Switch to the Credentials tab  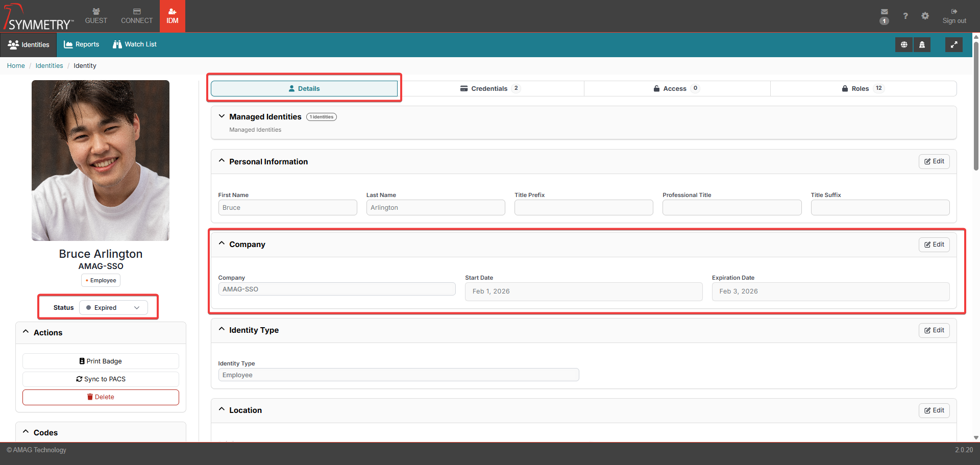pyautogui.click(x=489, y=88)
